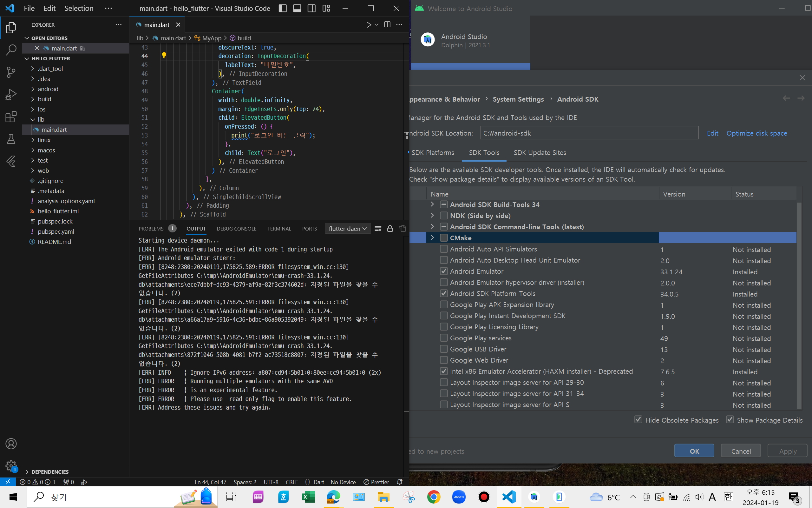The width and height of the screenshot is (812, 508).
Task: Open the Manage gear menu
Action: (x=11, y=466)
